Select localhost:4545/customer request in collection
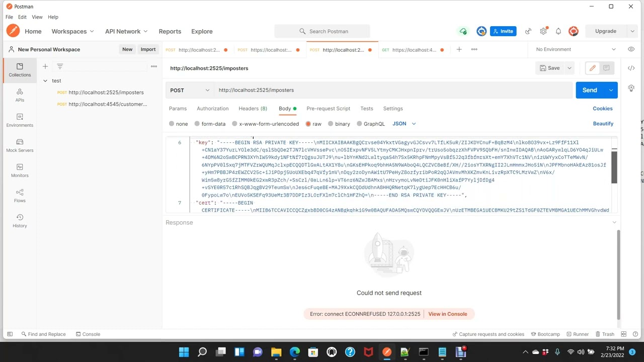 point(103,104)
